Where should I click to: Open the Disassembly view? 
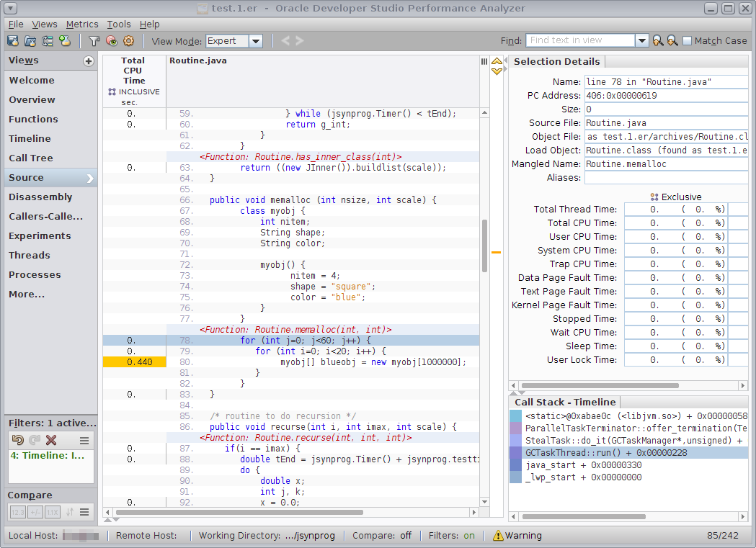[x=40, y=197]
